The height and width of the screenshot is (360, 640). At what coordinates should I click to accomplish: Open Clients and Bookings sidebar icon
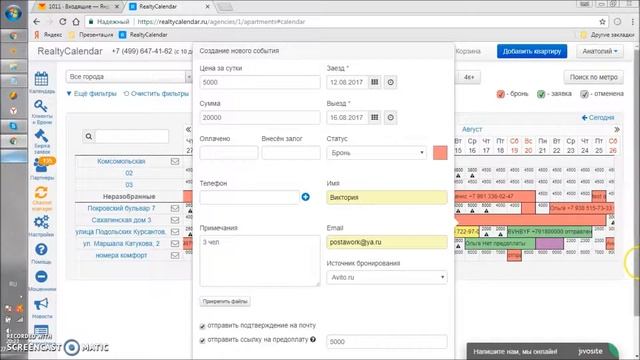42,111
